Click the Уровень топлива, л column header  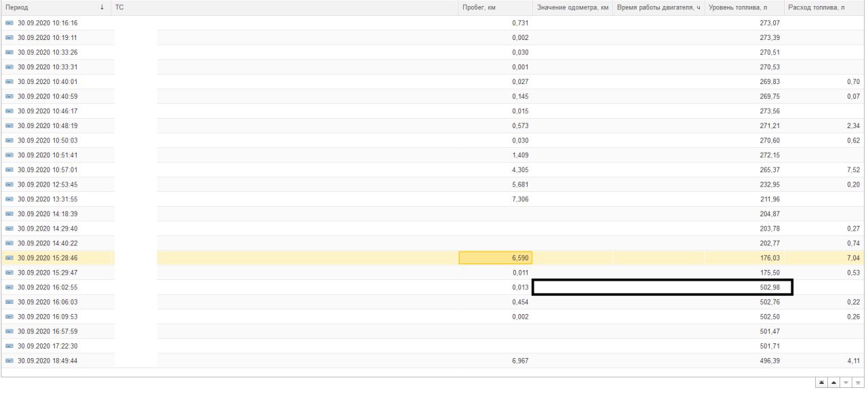(x=744, y=7)
